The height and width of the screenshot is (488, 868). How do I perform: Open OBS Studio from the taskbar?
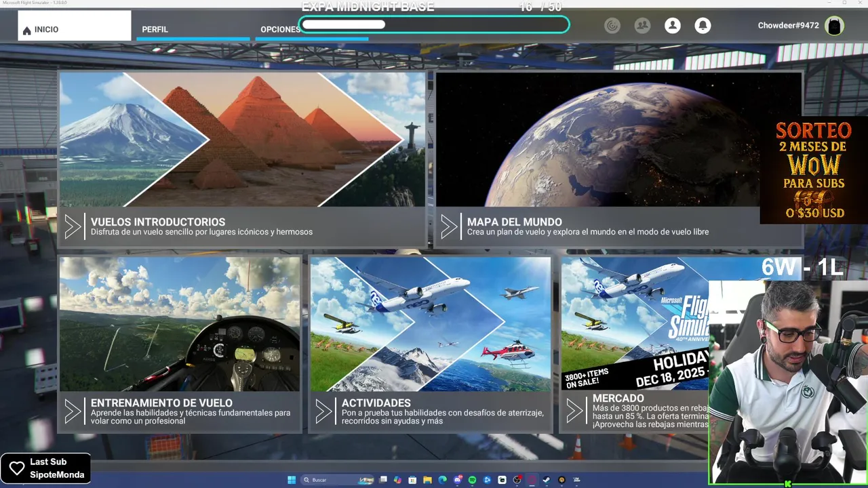coord(517,480)
